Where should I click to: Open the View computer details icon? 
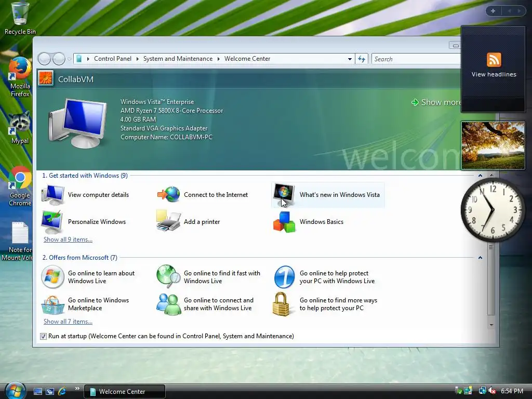click(52, 195)
